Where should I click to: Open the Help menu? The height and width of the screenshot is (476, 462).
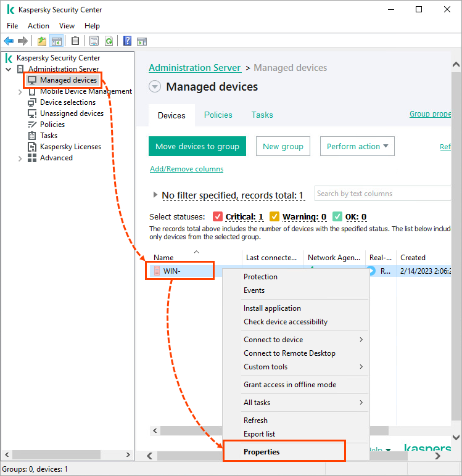click(92, 26)
